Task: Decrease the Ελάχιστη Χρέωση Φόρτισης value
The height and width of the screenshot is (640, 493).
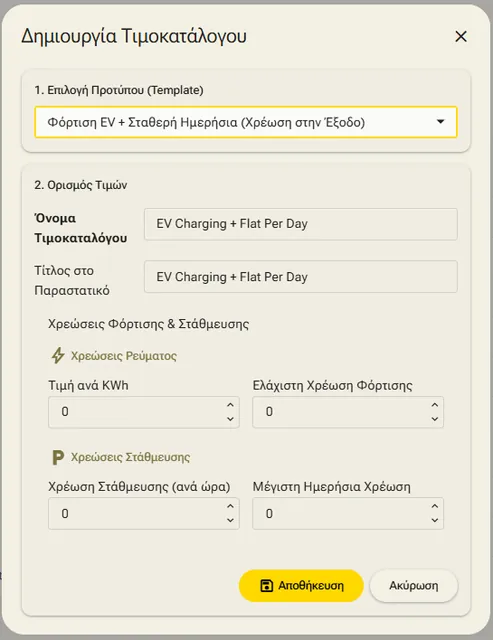Action: point(435,419)
